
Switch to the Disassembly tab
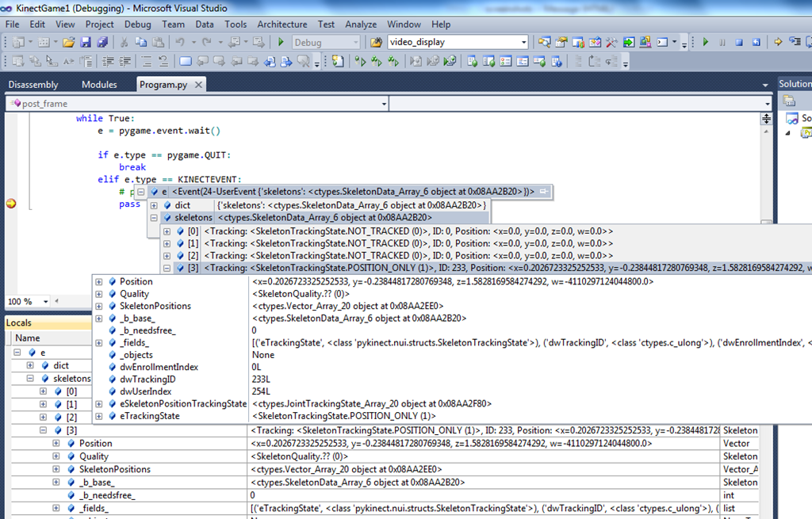point(33,85)
